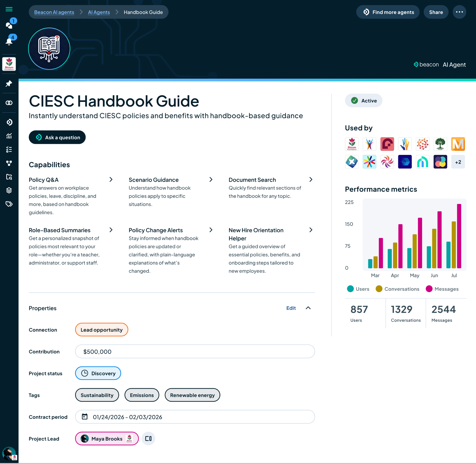Image resolution: width=476 pixels, height=464 pixels.
Task: Expand the Policy Q&A capability
Action: point(111,180)
